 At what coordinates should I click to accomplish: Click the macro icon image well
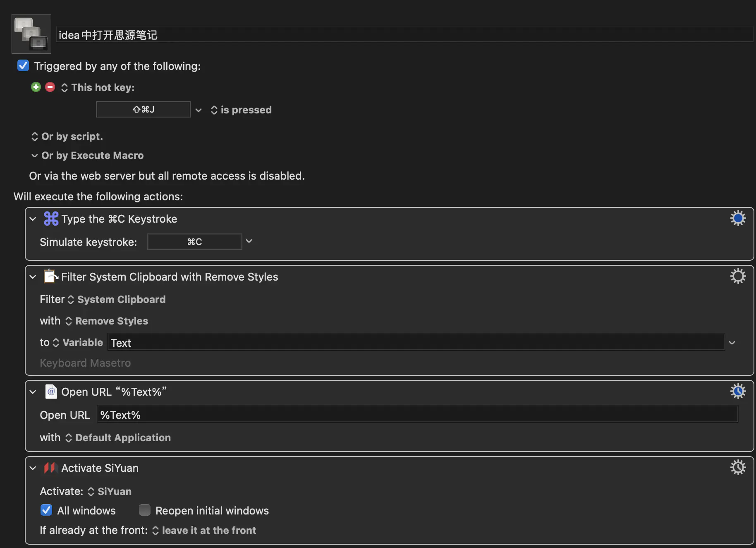(31, 34)
